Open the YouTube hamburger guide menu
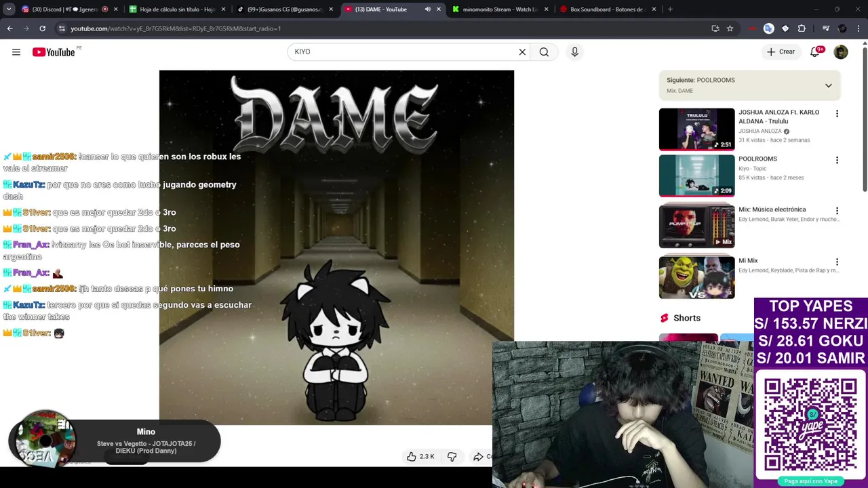The height and width of the screenshot is (488, 868). tap(16, 52)
